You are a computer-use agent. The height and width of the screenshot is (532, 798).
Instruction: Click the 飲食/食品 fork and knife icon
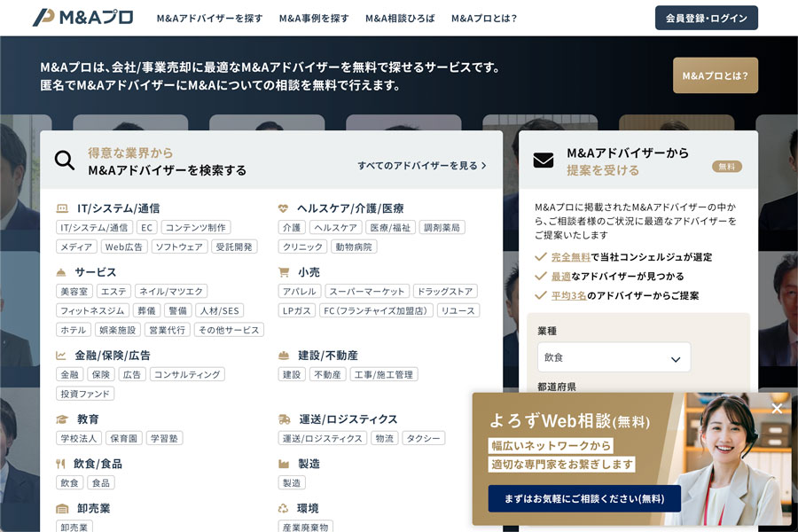(x=60, y=464)
